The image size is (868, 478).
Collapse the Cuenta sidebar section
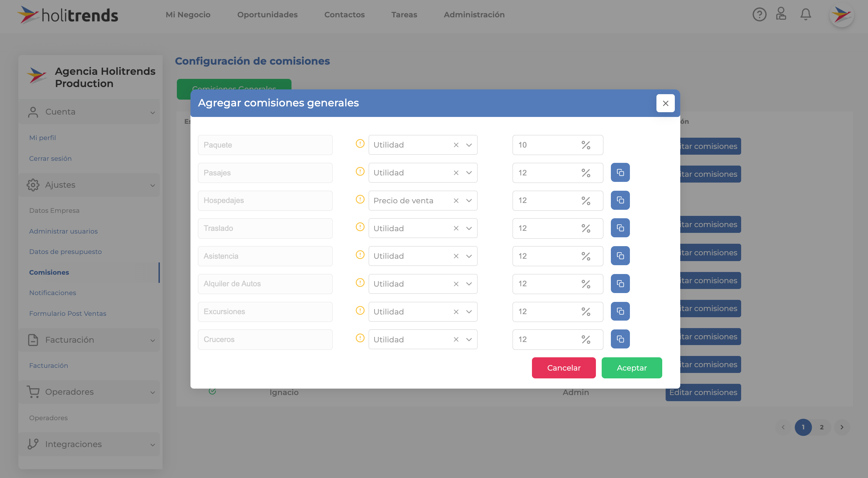[89, 112]
